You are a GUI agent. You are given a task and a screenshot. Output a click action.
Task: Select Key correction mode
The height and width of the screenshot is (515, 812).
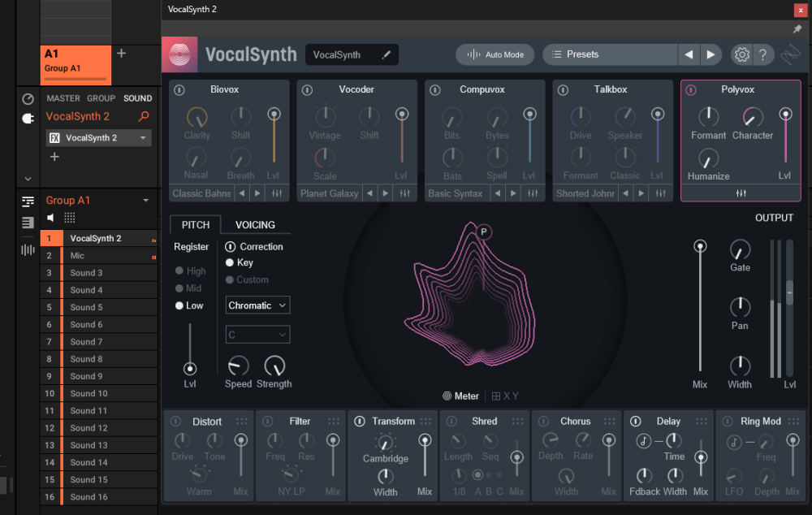point(240,262)
